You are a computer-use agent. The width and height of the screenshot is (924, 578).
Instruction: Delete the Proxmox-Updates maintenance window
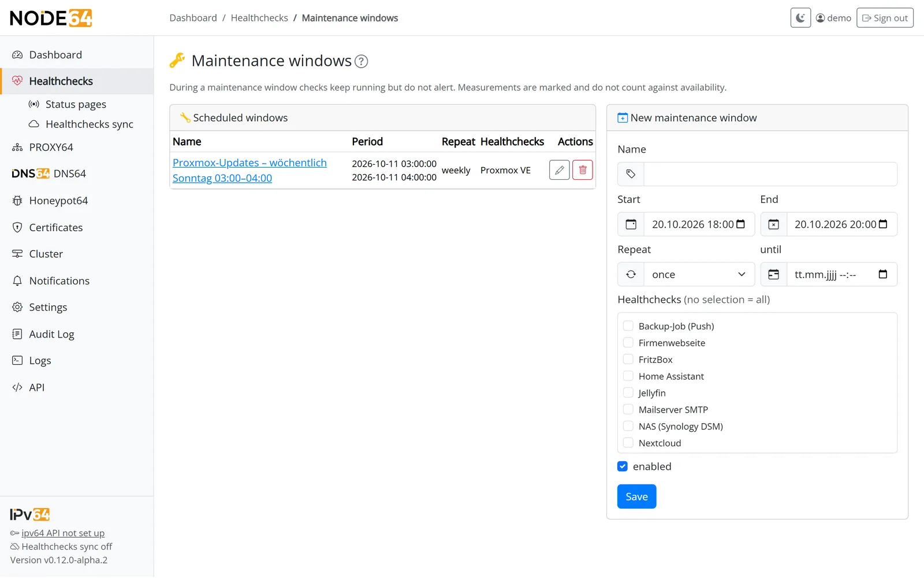(583, 170)
